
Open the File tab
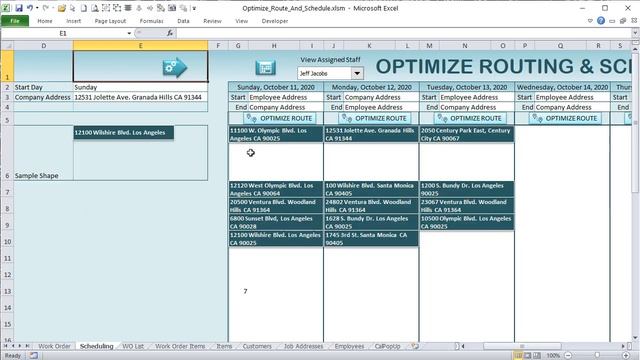tap(15, 21)
